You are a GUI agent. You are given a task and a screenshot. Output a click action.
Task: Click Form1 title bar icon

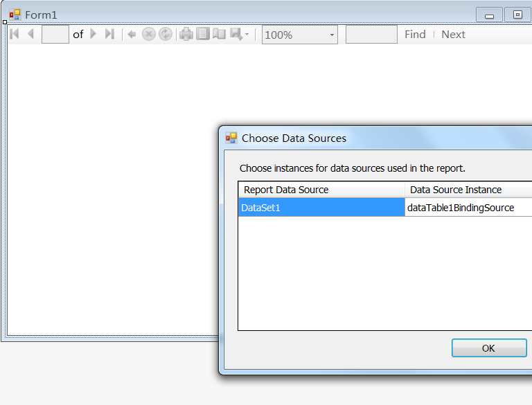pos(15,15)
